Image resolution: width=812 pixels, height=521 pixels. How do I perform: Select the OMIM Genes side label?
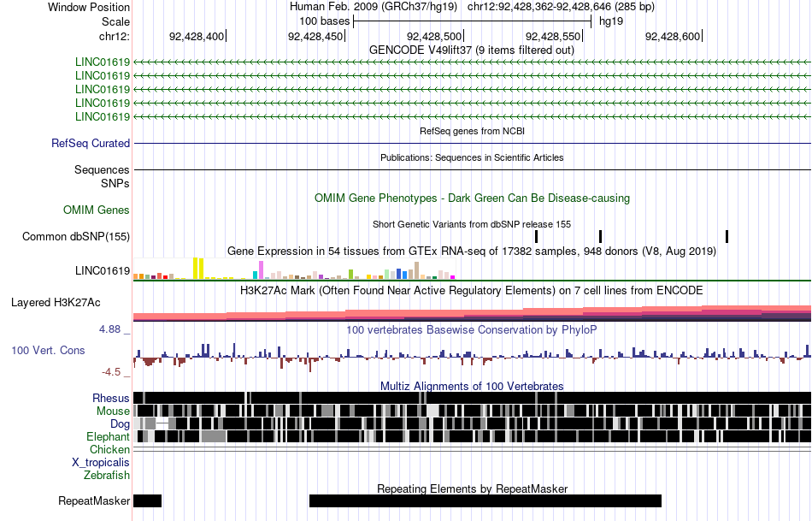[x=96, y=210]
